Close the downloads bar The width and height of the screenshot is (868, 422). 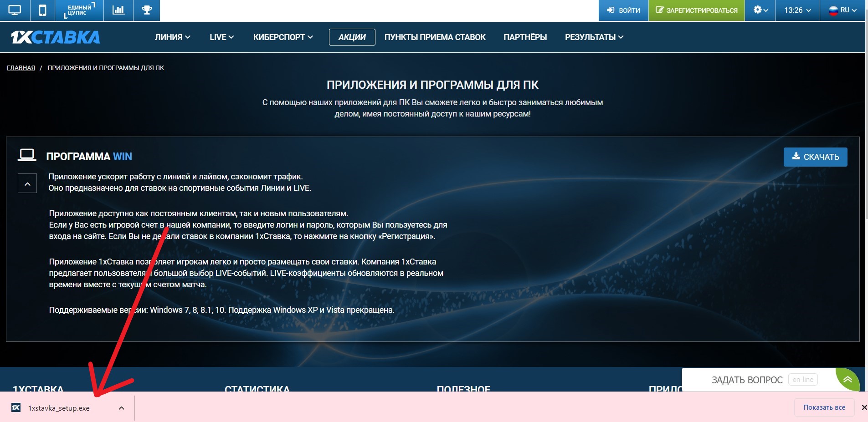pos(864,407)
